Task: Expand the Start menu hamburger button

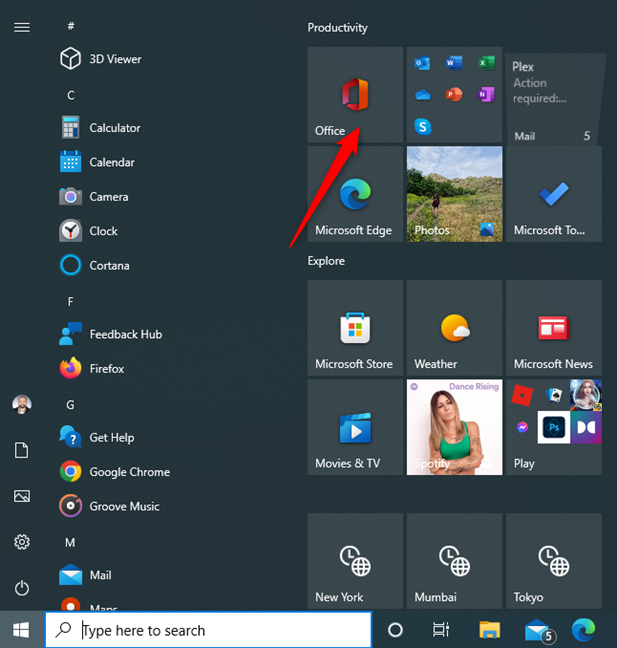Action: coord(22,27)
